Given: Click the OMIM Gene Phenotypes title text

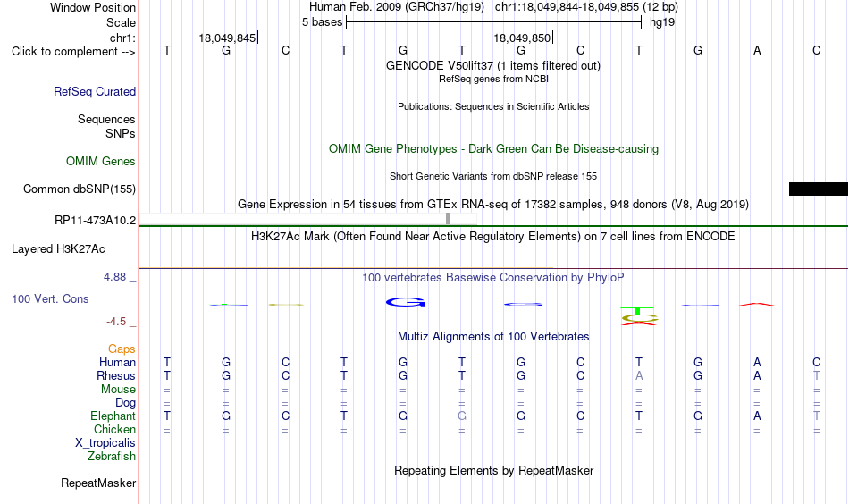Looking at the screenshot, I should (493, 149).
